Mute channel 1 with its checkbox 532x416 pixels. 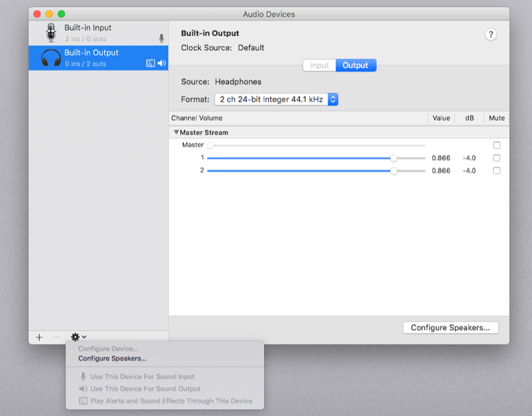[497, 158]
